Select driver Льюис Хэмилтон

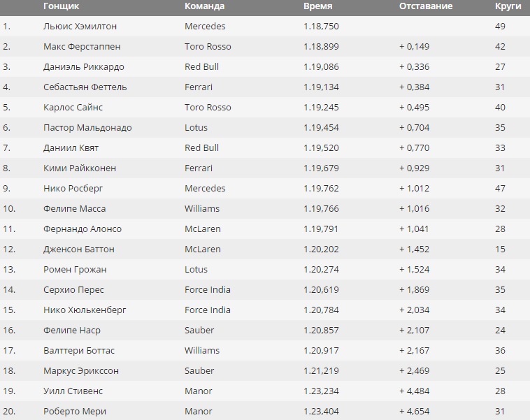80,27
